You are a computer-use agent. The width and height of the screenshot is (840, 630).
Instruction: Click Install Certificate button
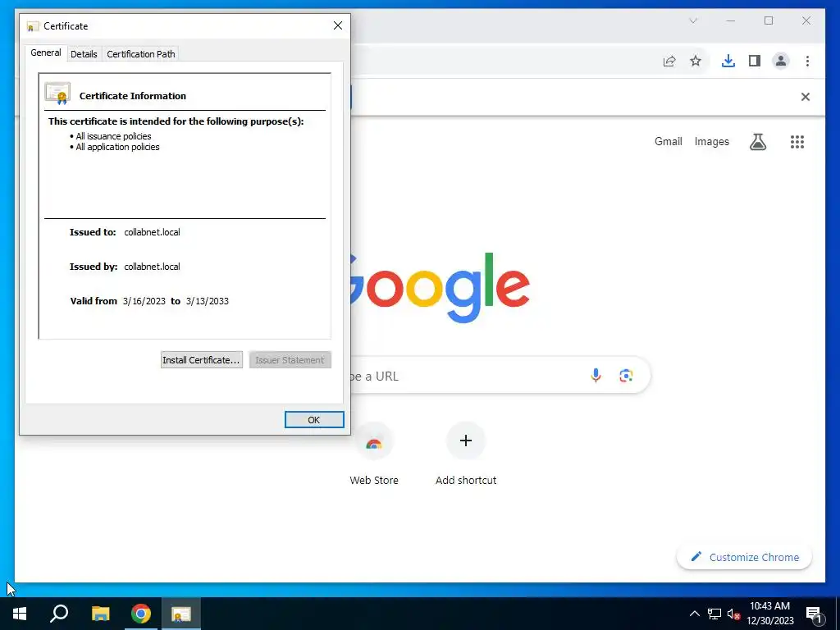coord(202,360)
